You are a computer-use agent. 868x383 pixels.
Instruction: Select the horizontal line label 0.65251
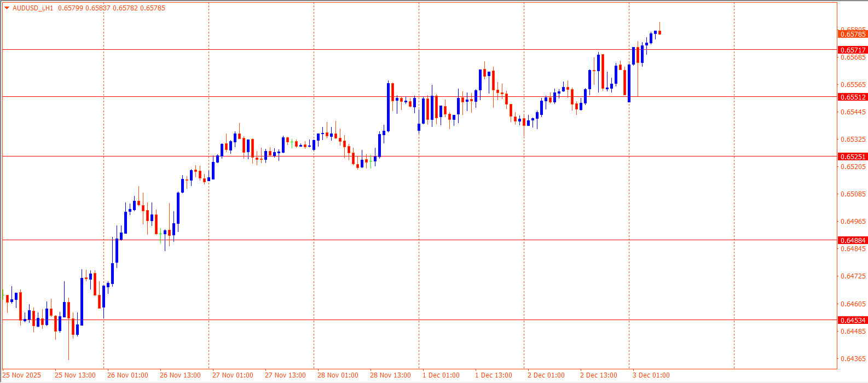pos(853,156)
